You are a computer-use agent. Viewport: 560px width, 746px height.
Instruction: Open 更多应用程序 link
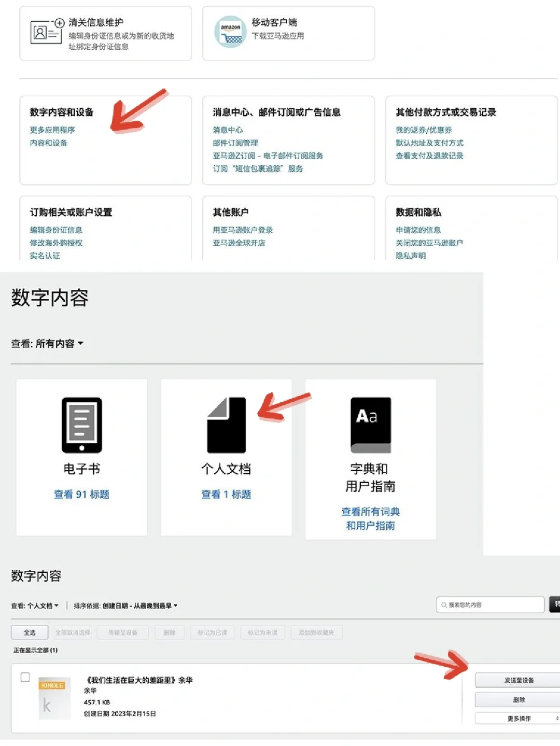(x=52, y=130)
